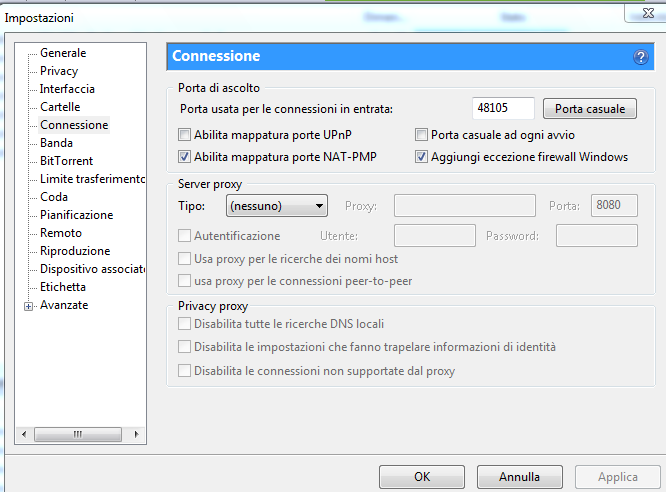666x492 pixels.
Task: Open the Tipo proxy dropdown
Action: coord(277,206)
